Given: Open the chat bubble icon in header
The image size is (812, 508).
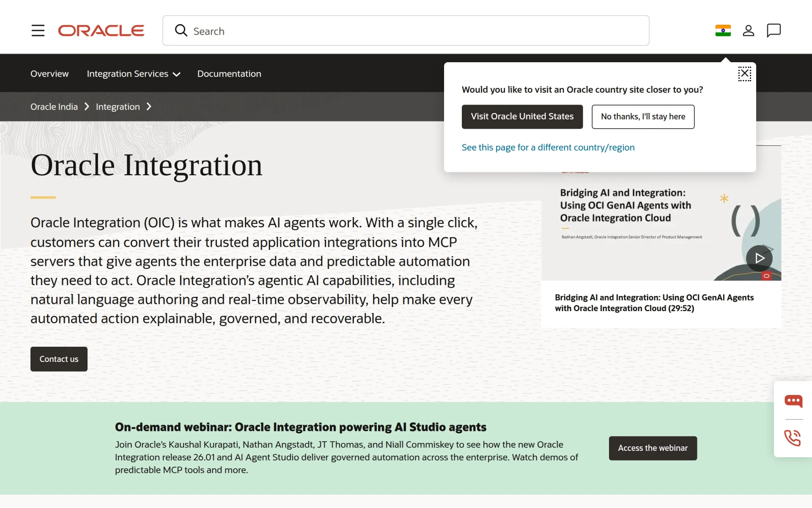Looking at the screenshot, I should [x=774, y=30].
